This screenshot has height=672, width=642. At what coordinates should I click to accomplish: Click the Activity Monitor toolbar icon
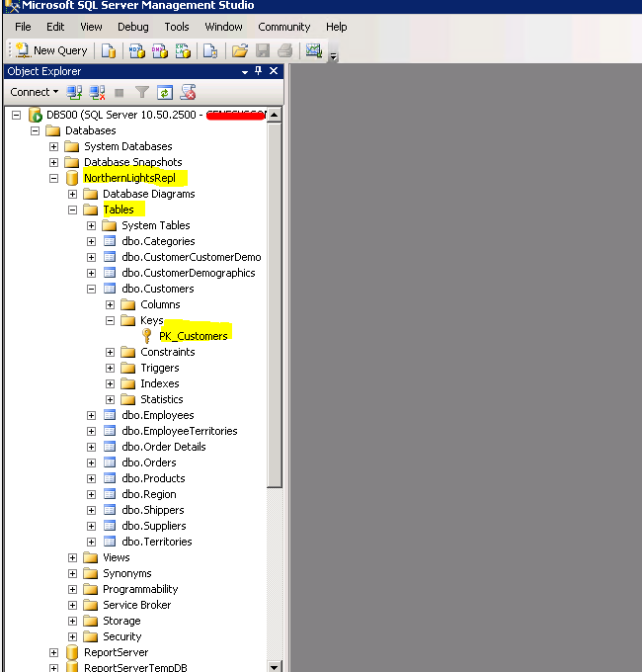(313, 50)
